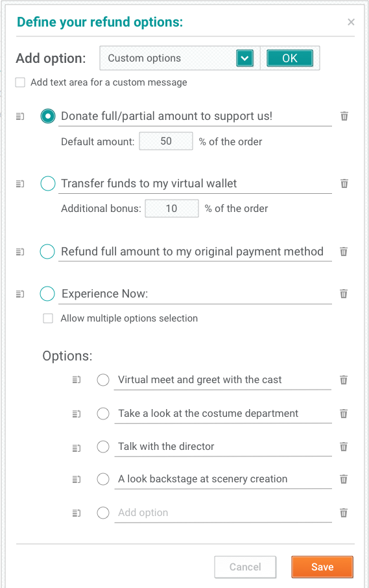Image resolution: width=369 pixels, height=588 pixels.
Task: Click the reorder handle for Experience Now
Action: pos(20,294)
